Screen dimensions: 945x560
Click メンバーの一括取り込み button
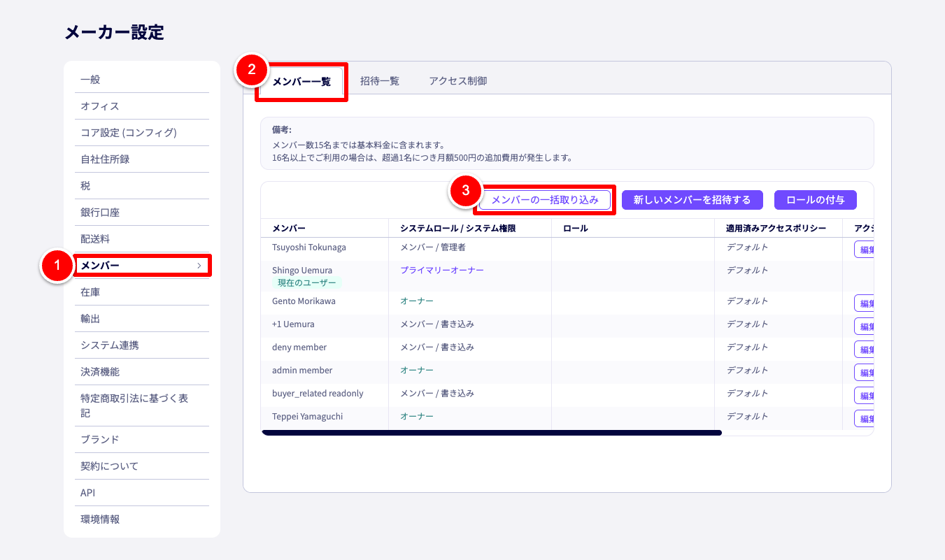[x=545, y=200]
